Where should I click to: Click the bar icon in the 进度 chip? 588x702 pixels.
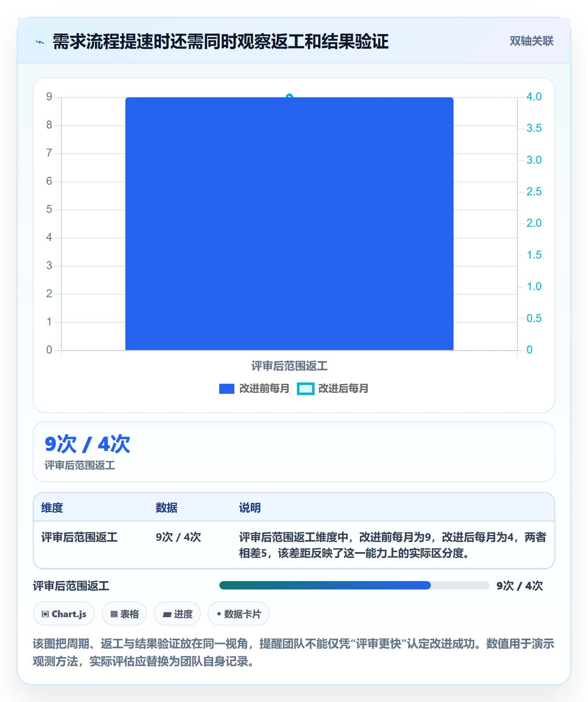(x=167, y=615)
